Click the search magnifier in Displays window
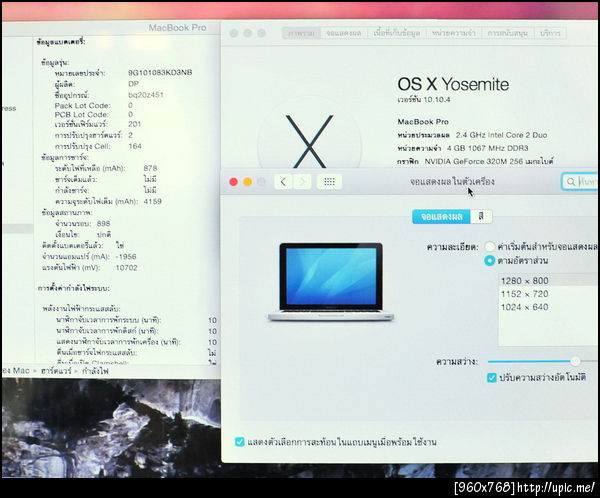 (x=571, y=182)
